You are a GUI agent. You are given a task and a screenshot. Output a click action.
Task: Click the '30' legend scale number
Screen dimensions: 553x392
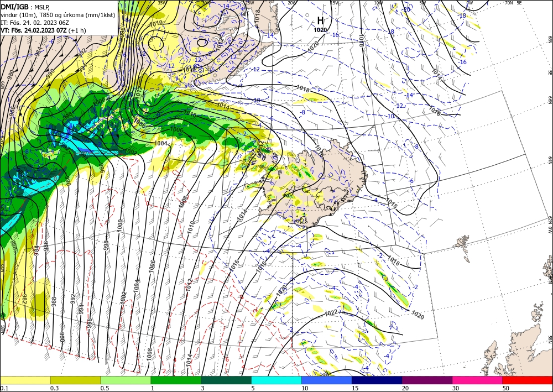pyautogui.click(x=456, y=388)
